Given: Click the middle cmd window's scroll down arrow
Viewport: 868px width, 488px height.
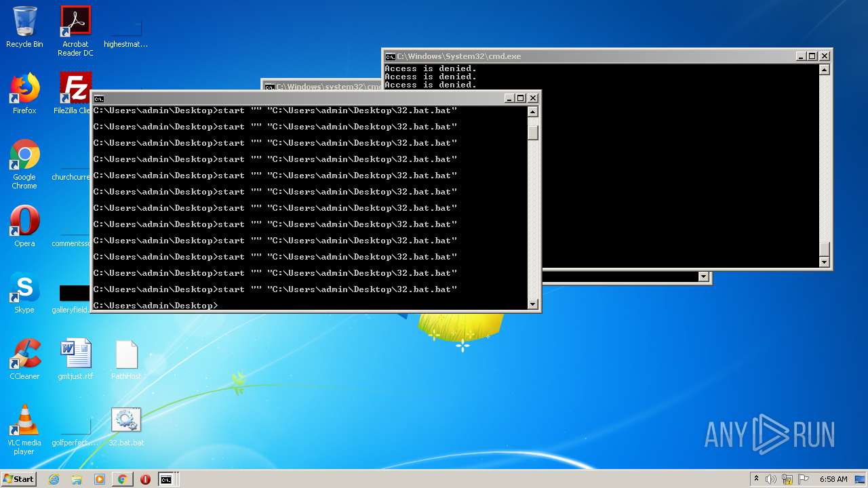Looking at the screenshot, I should click(x=703, y=277).
